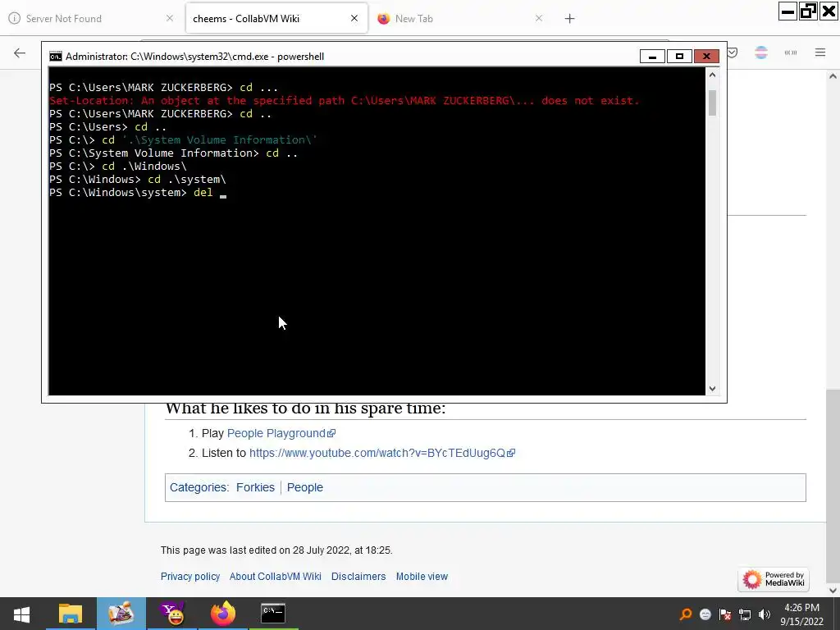
Task: Open the People Playground link
Action: [281, 433]
